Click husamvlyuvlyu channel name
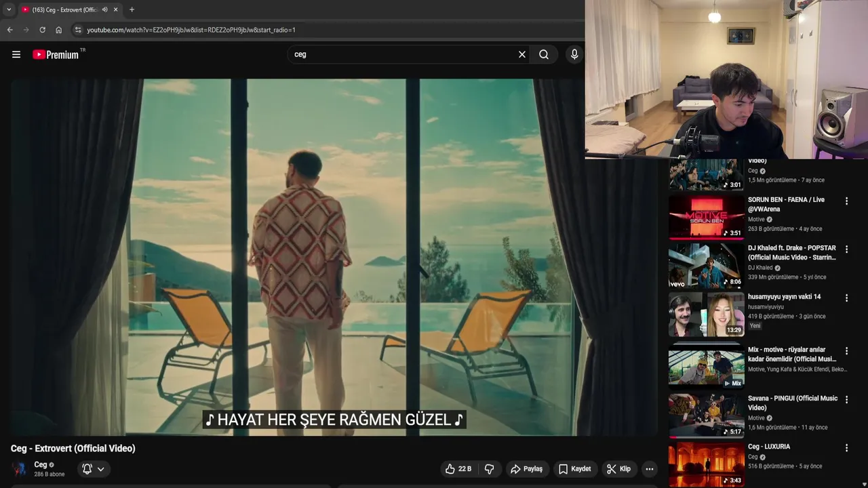The height and width of the screenshot is (488, 868). click(x=766, y=307)
